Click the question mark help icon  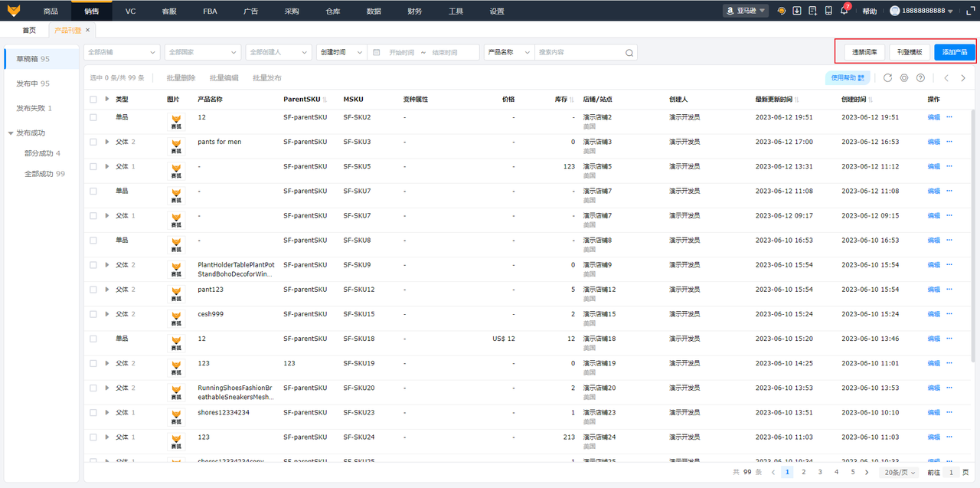[x=920, y=78]
